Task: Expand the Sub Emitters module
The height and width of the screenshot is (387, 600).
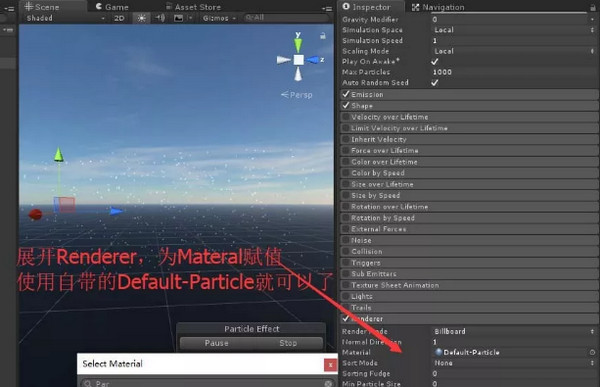Action: point(469,274)
